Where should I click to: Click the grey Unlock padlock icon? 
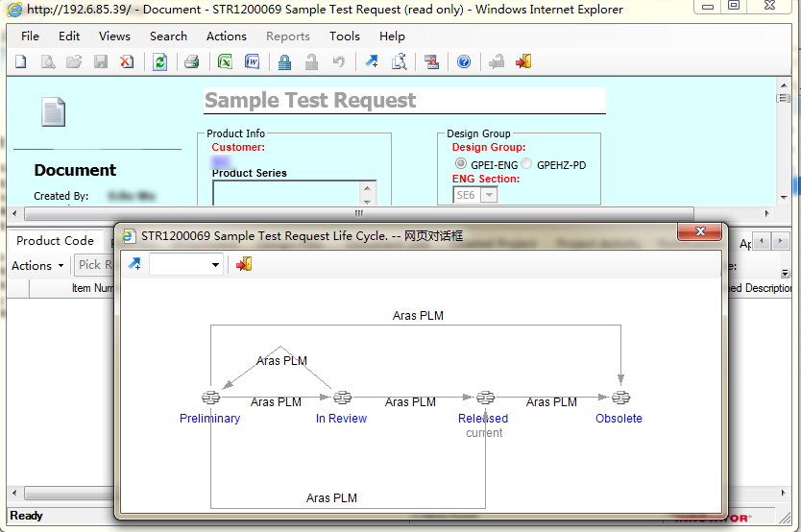311,62
